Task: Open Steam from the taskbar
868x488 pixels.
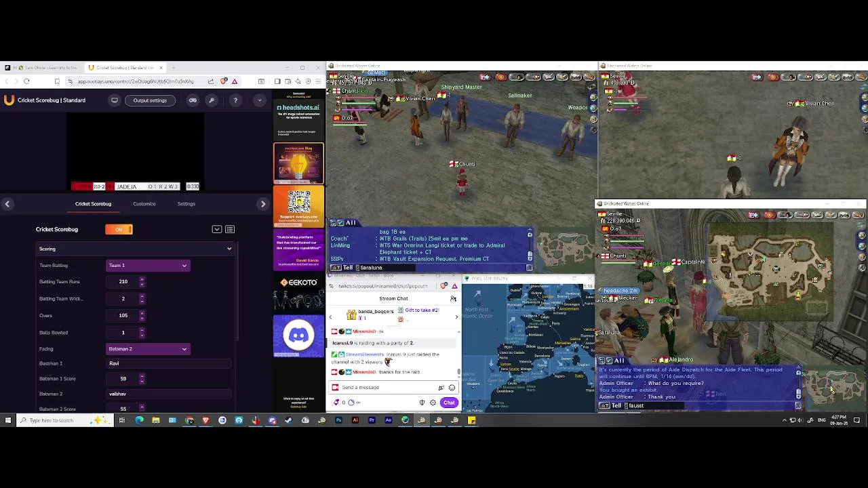Action: 288,420
